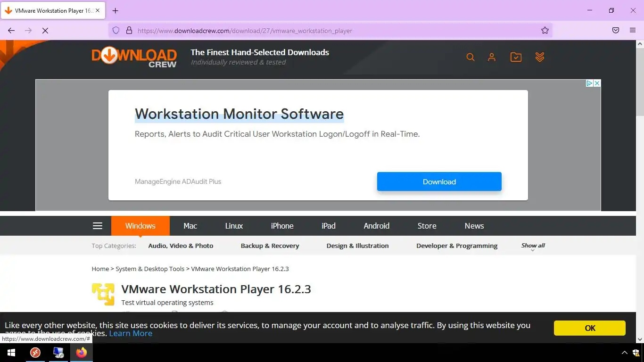Viewport: 644px width, 362px height.
Task: Click the padlock site information icon
Action: [x=129, y=30]
